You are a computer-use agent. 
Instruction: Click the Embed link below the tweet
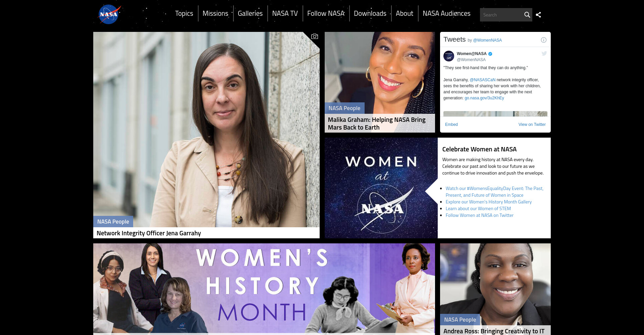point(451,125)
